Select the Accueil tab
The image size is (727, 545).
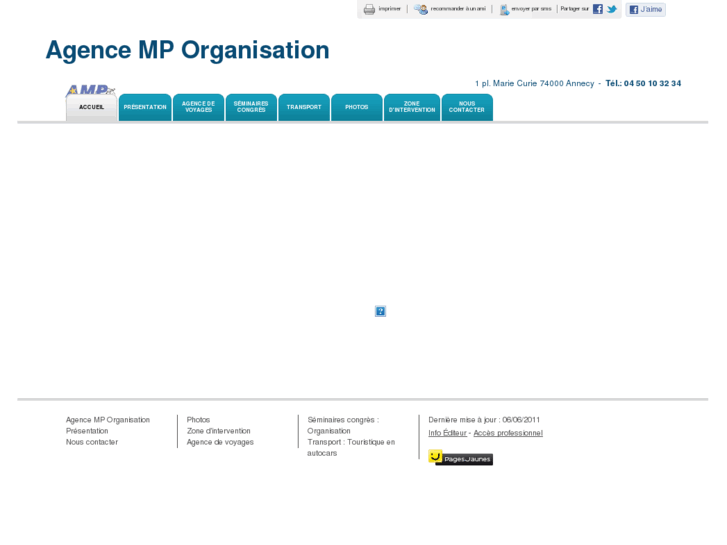[x=91, y=107]
